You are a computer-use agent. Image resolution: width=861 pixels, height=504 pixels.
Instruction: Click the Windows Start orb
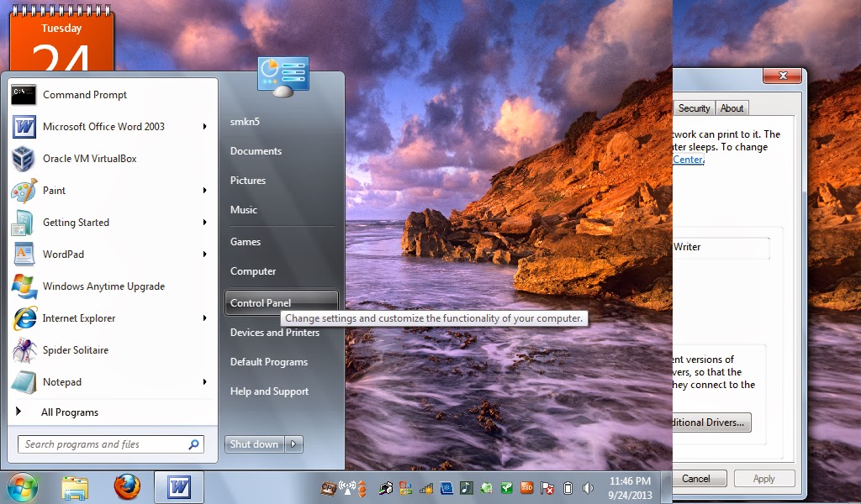coord(22,487)
